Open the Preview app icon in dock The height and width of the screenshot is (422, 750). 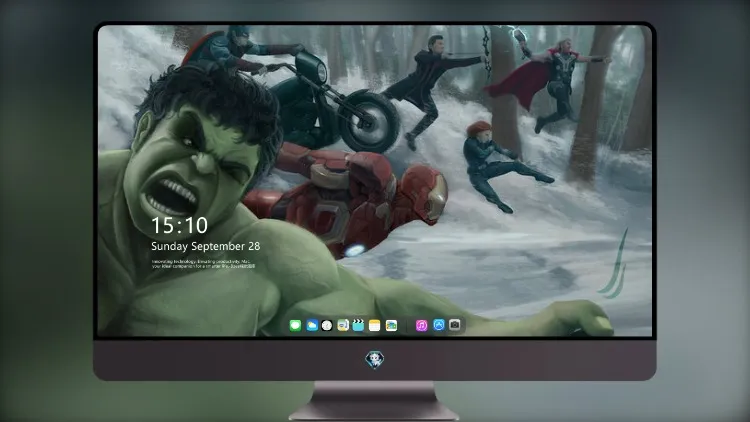343,326
